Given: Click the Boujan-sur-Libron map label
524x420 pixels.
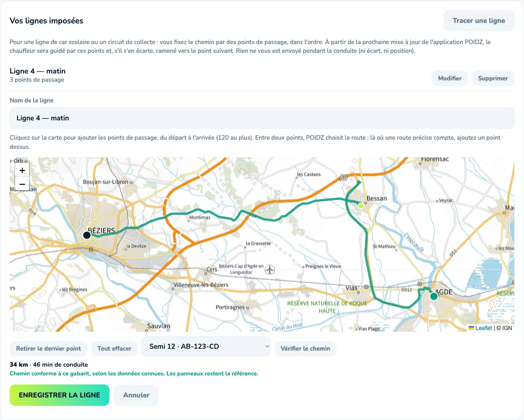Looking at the screenshot, I should click(106, 182).
